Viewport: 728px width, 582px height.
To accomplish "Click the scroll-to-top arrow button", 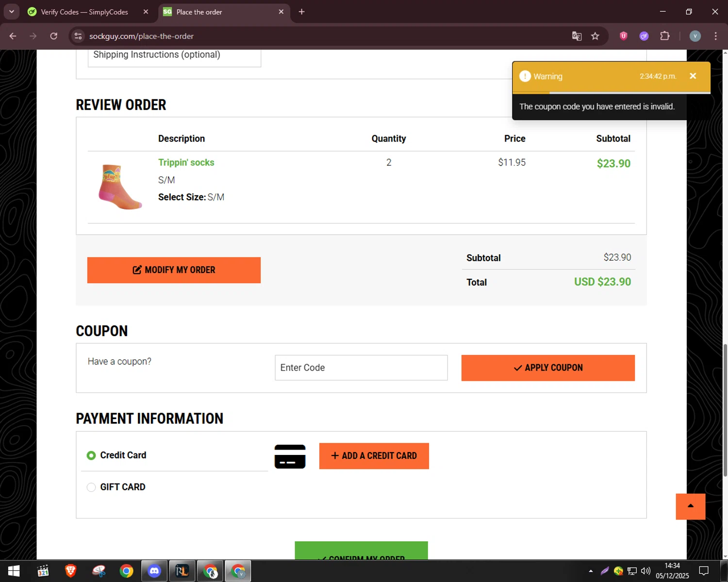I will (x=691, y=506).
